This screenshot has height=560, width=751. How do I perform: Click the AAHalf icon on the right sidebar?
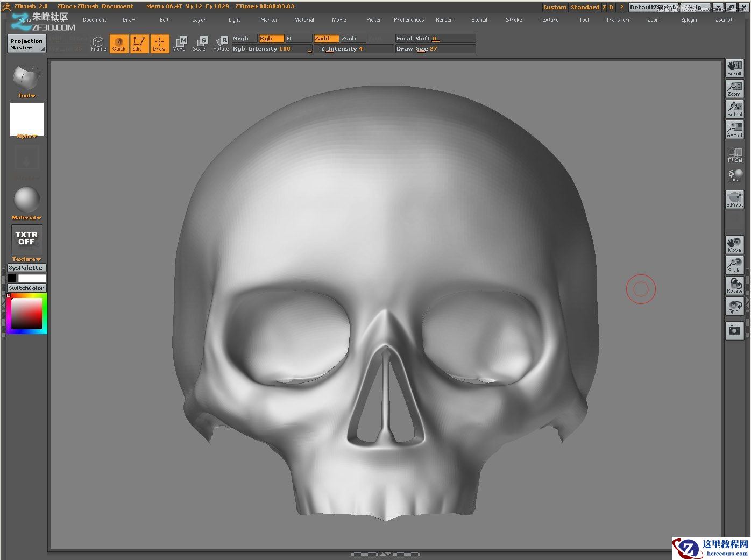click(x=734, y=129)
